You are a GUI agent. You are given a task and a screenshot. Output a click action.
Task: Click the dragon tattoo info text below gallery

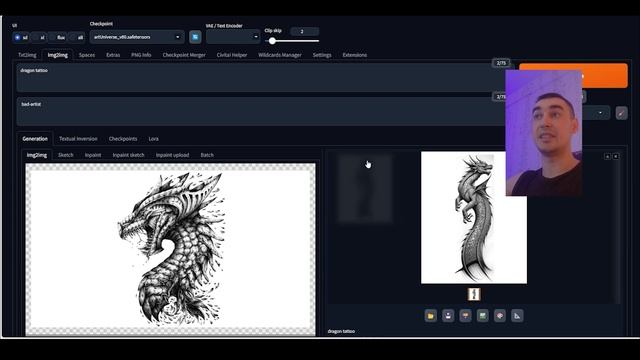[x=341, y=331]
